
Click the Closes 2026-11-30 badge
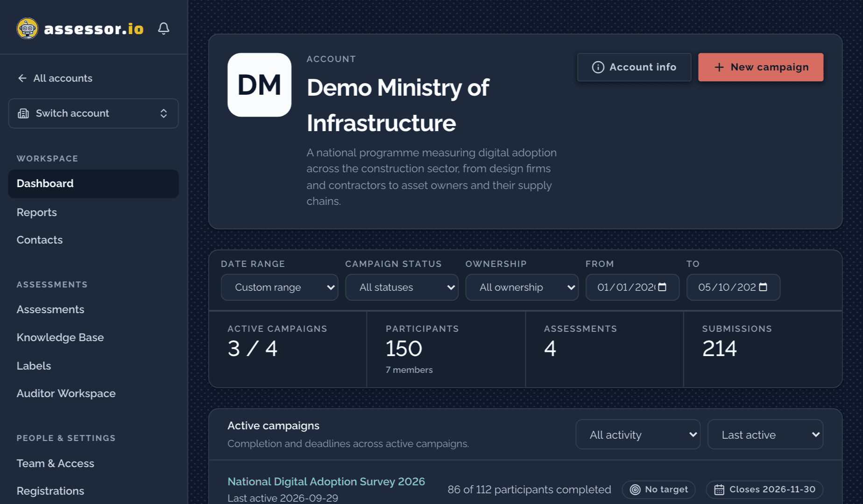tap(764, 490)
